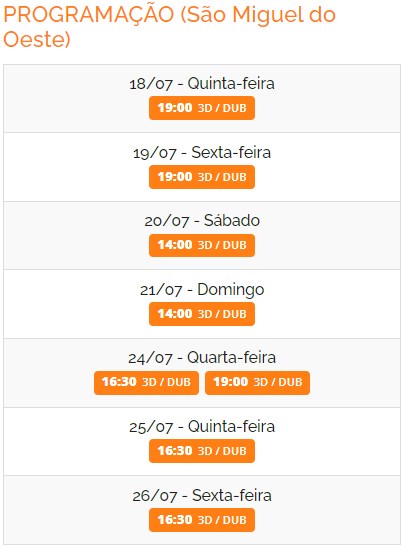This screenshot has height=547, width=404.
Task: Click the PROGRAMAÇÃO (São Miguel do Oeste) heading
Action: (170, 27)
